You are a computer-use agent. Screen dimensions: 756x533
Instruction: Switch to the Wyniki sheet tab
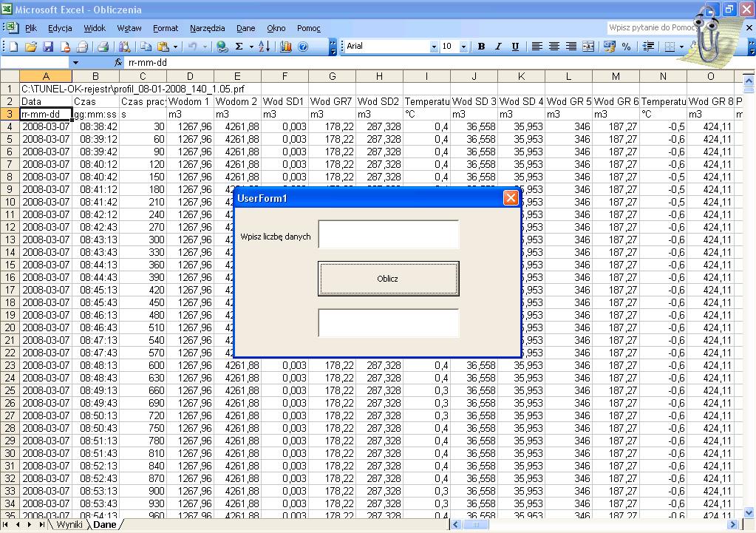[x=69, y=524]
